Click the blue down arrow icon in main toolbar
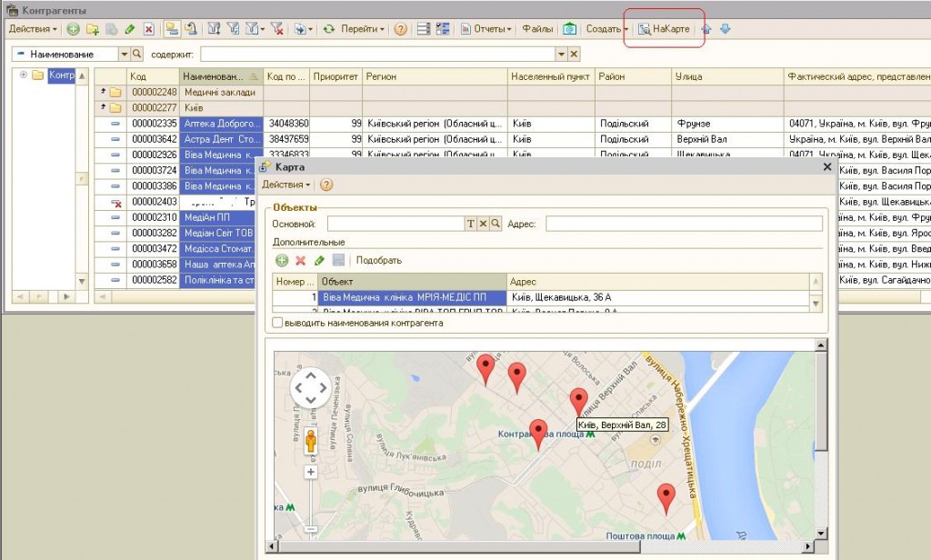Screen dimensions: 931x560 click(x=725, y=28)
